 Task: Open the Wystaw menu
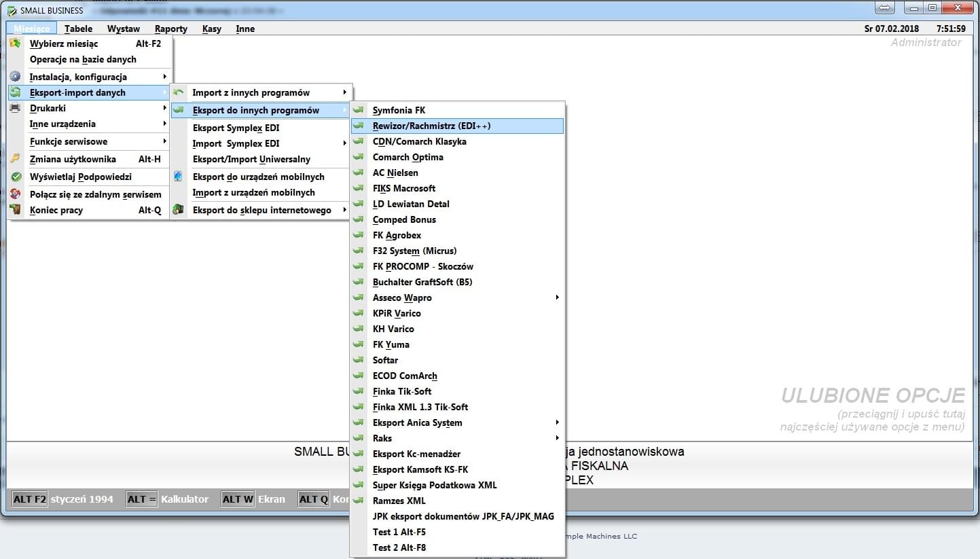124,29
